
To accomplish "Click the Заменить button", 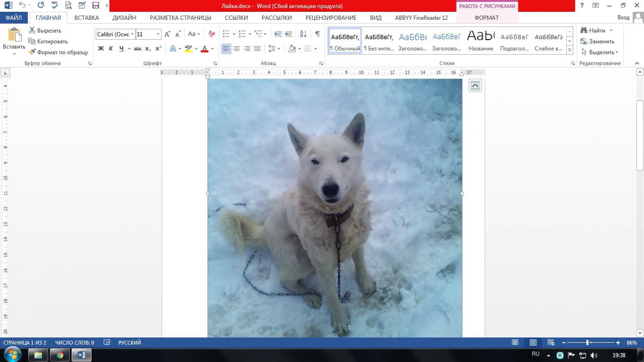I will [597, 41].
